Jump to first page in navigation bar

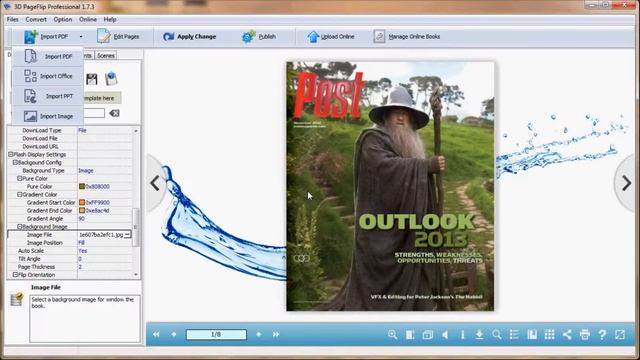click(156, 334)
